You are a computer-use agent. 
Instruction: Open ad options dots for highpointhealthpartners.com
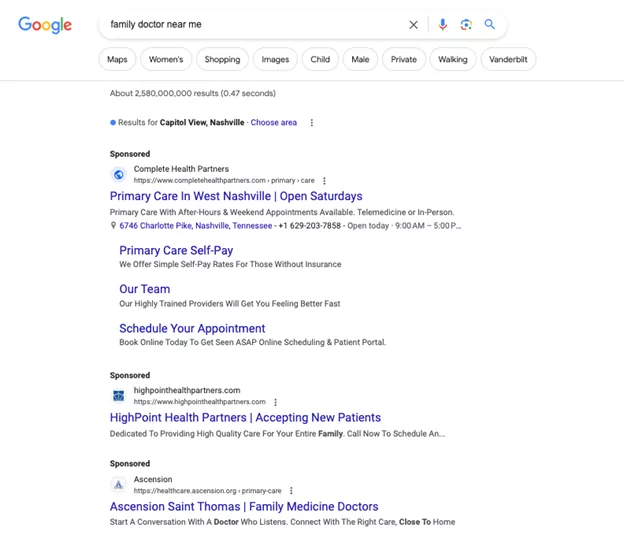pyautogui.click(x=275, y=402)
